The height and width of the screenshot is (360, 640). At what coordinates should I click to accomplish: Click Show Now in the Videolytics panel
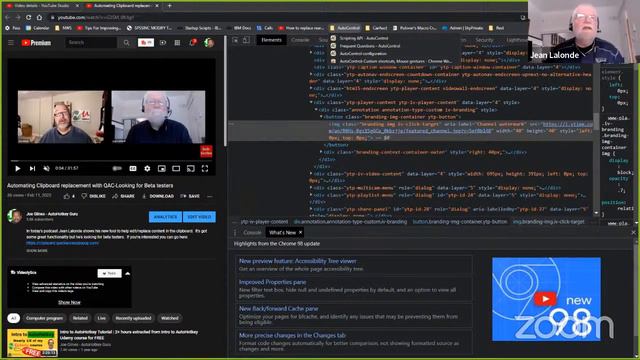(x=69, y=302)
